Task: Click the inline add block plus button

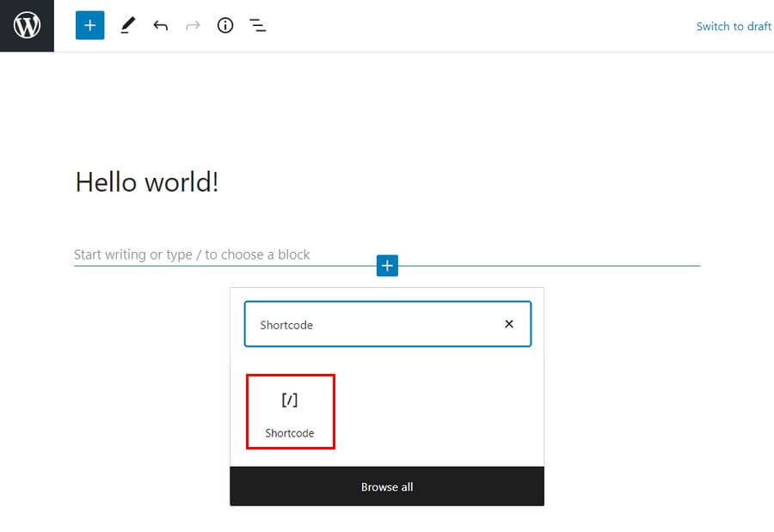Action: 387,266
